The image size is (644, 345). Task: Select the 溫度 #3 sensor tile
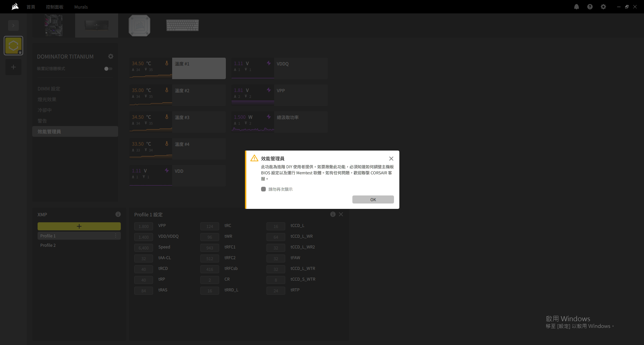click(x=178, y=122)
